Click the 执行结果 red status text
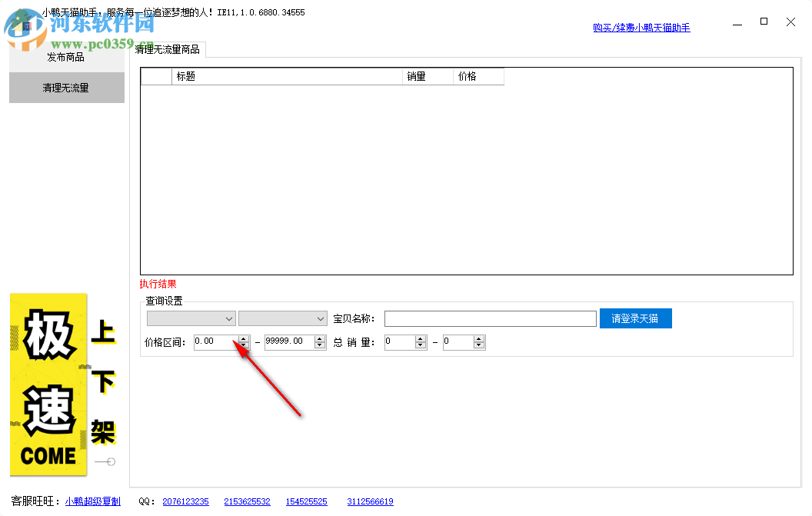Screen dimensions: 812x516 158,284
